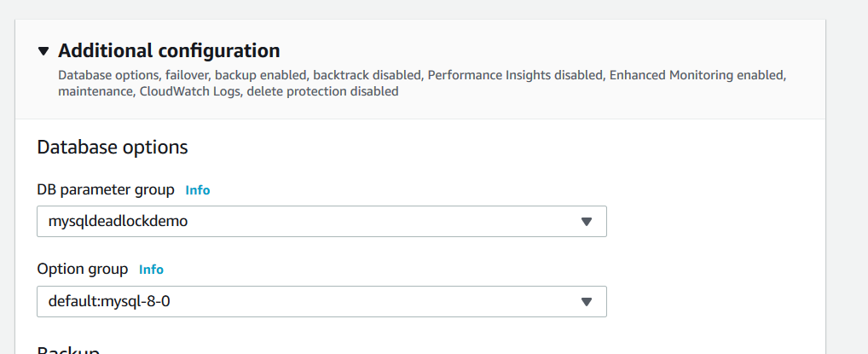This screenshot has height=354, width=868.
Task: Select the mysqldeadlockdemo value text
Action: 118,221
